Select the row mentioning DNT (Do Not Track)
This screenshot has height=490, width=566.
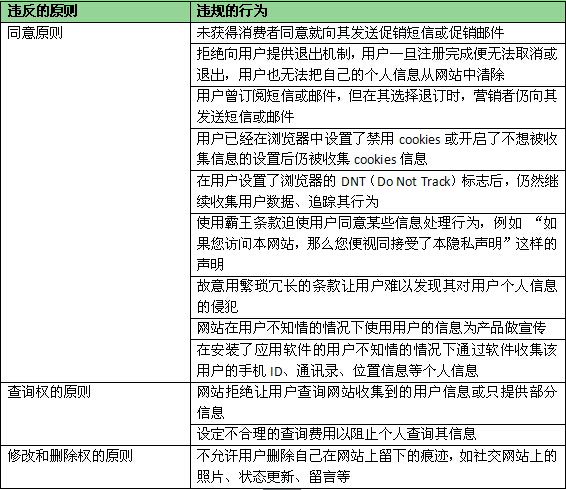click(378, 192)
